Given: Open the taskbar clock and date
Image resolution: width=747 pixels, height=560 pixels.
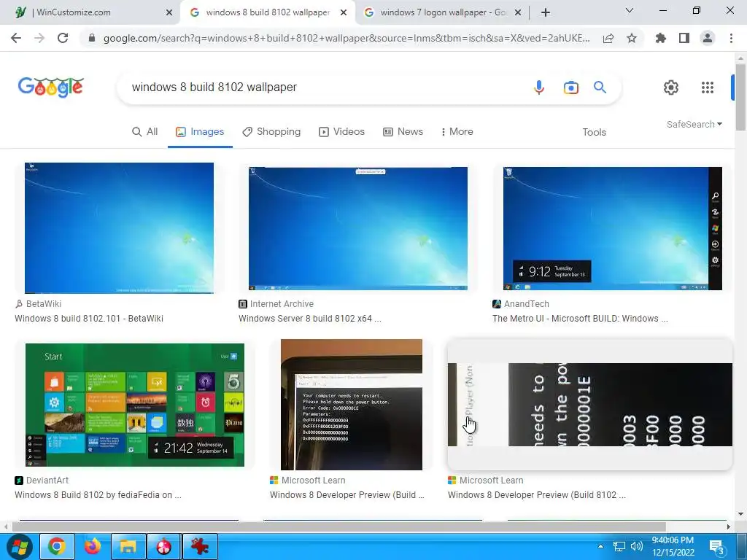Looking at the screenshot, I should (x=673, y=546).
